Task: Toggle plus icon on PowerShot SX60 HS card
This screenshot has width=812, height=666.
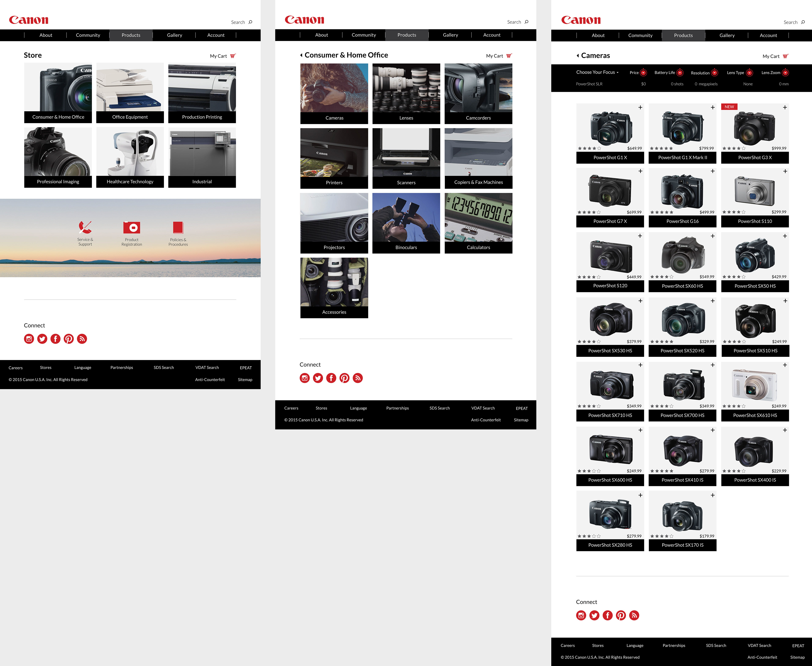Action: click(713, 236)
